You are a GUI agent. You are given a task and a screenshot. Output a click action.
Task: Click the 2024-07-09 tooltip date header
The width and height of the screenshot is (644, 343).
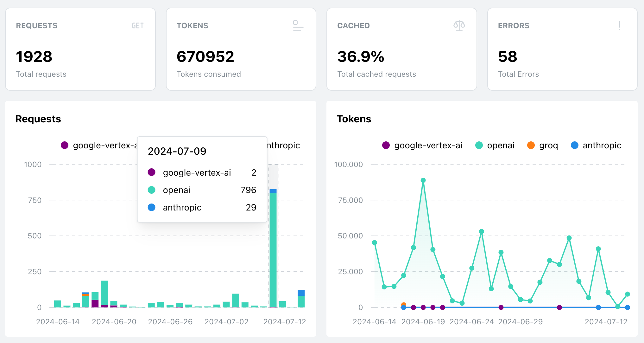(x=177, y=151)
